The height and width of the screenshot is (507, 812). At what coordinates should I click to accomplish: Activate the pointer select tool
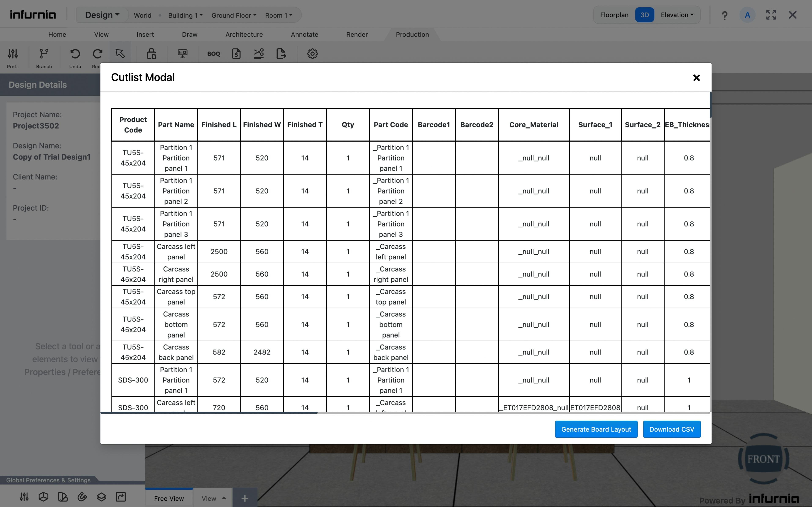(x=120, y=54)
